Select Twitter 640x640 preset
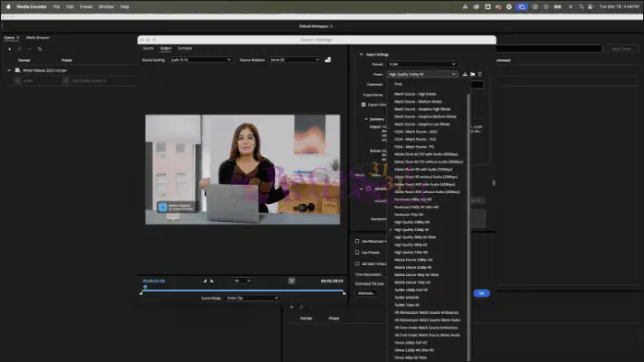 406,297
